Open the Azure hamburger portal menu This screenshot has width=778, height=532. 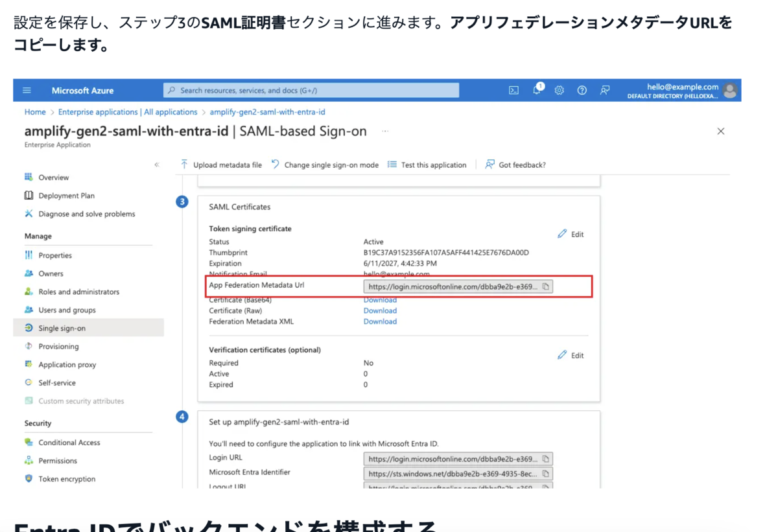27,91
